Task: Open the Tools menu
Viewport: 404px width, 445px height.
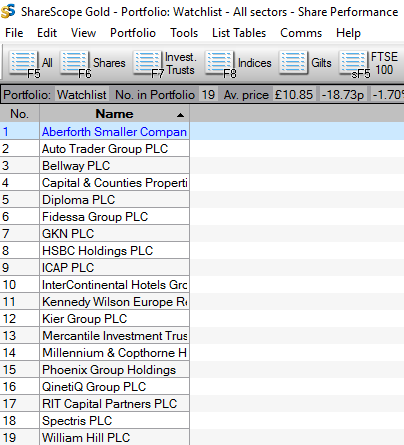Action: [184, 33]
